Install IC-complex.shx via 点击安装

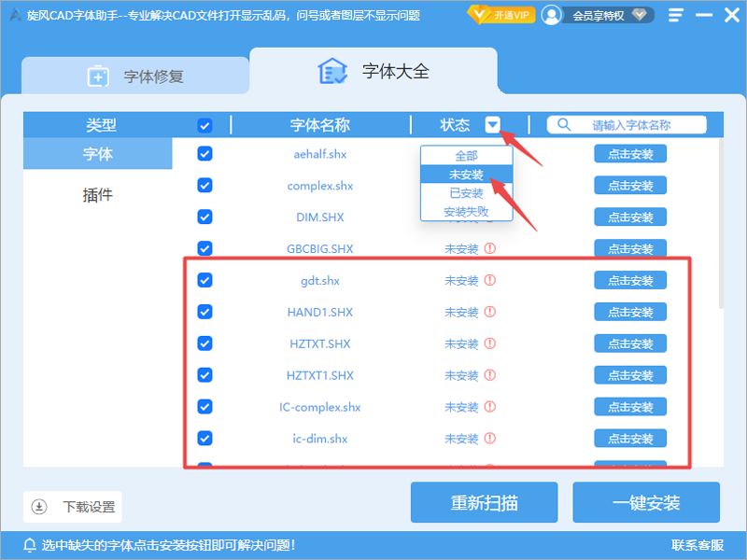coord(630,407)
